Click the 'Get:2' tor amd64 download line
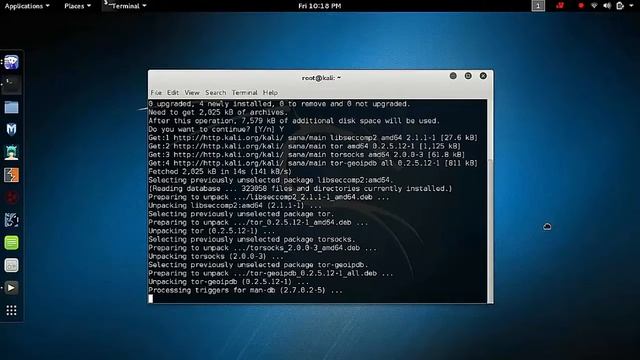Image resolution: width=640 pixels, height=360 pixels. pyautogui.click(x=304, y=146)
